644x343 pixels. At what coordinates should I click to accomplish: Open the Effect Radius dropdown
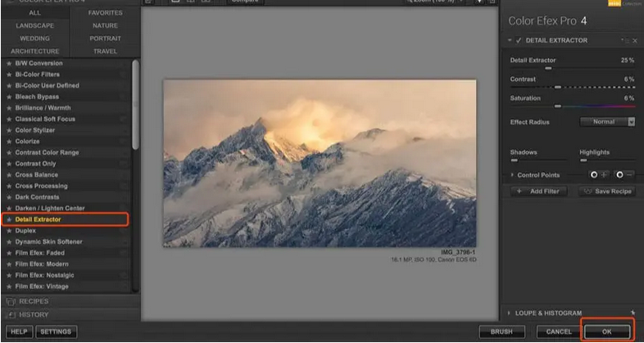pos(607,122)
